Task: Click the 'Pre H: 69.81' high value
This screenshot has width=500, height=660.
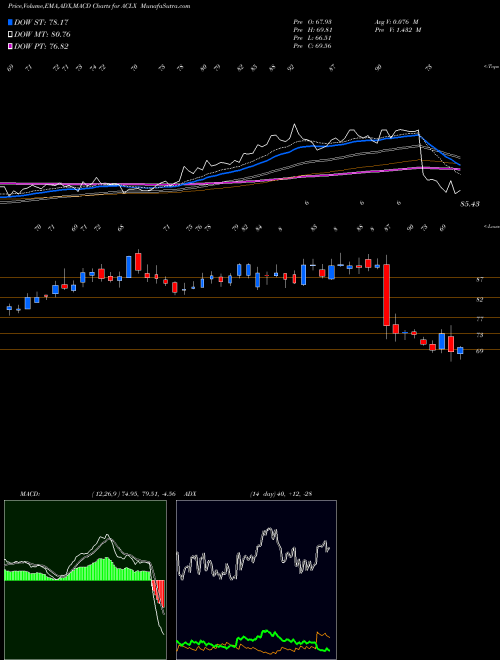Action: coord(312,30)
